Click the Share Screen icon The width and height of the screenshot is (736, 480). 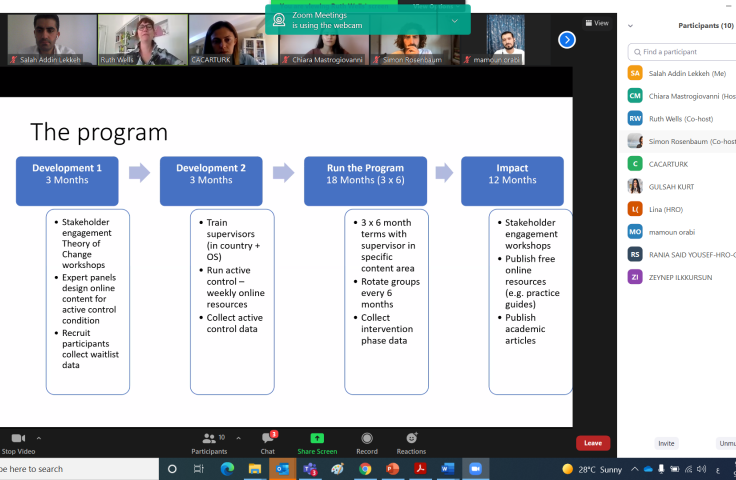click(x=317, y=438)
